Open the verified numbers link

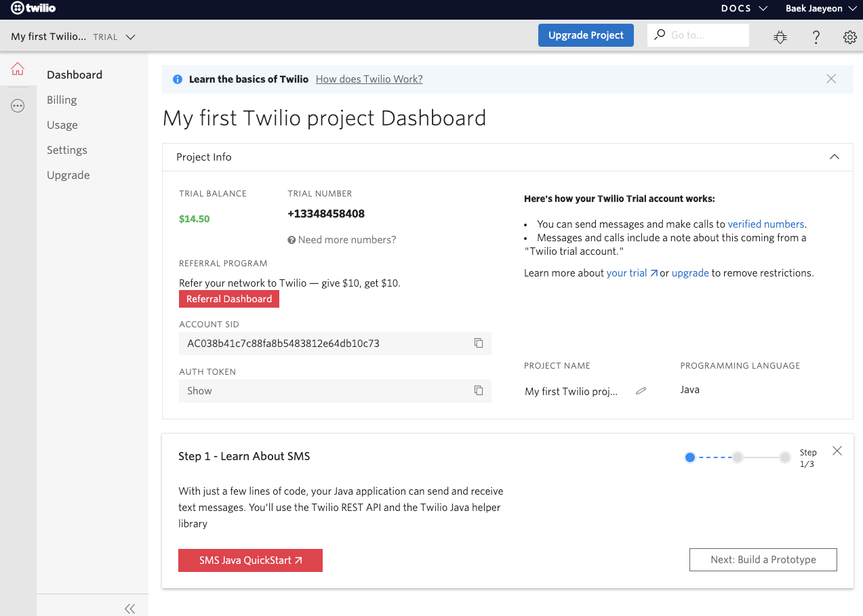pyautogui.click(x=766, y=224)
